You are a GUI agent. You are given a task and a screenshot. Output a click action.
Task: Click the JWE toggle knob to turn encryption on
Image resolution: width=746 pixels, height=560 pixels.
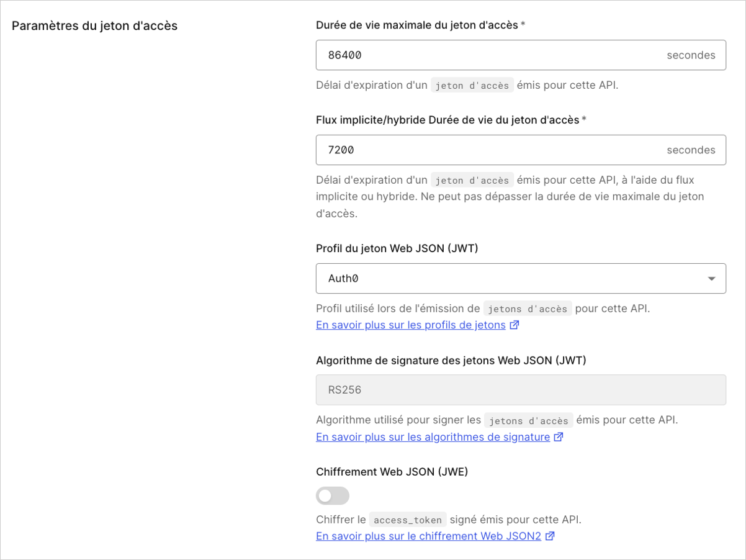coord(325,495)
